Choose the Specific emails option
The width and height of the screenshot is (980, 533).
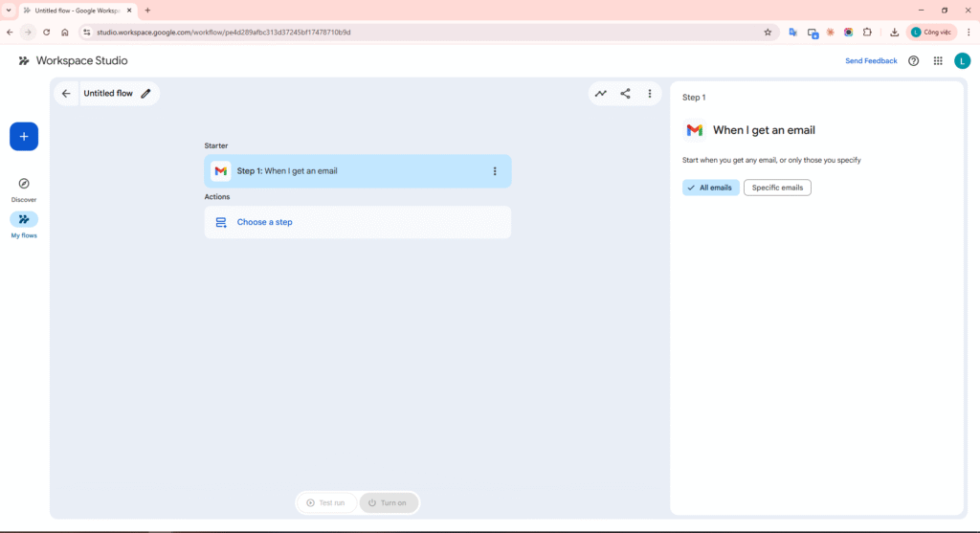(777, 188)
